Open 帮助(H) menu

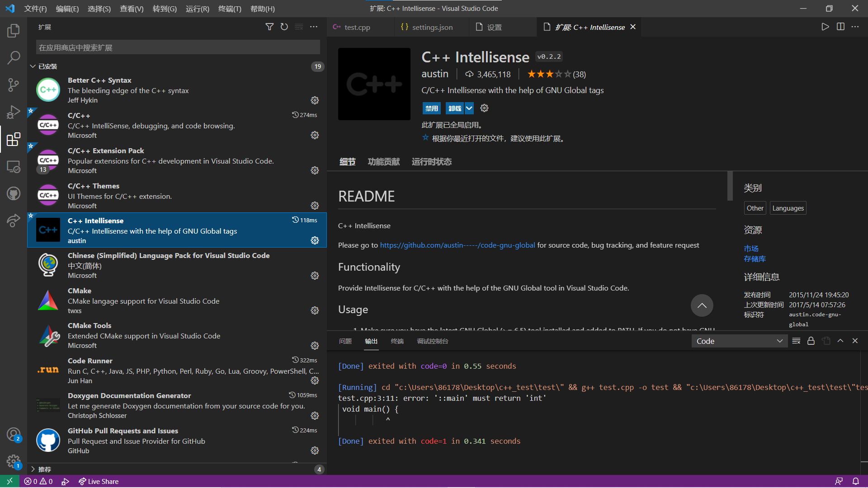click(262, 9)
